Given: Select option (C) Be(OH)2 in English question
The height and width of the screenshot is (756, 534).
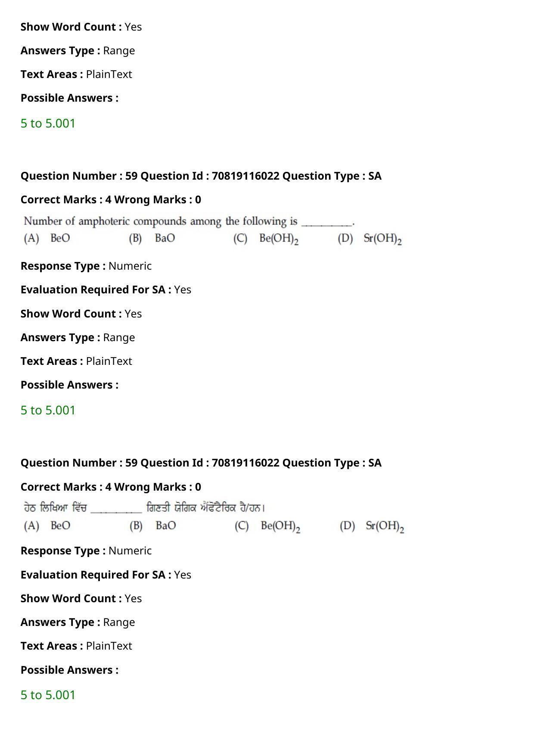Looking at the screenshot, I should 266,239.
